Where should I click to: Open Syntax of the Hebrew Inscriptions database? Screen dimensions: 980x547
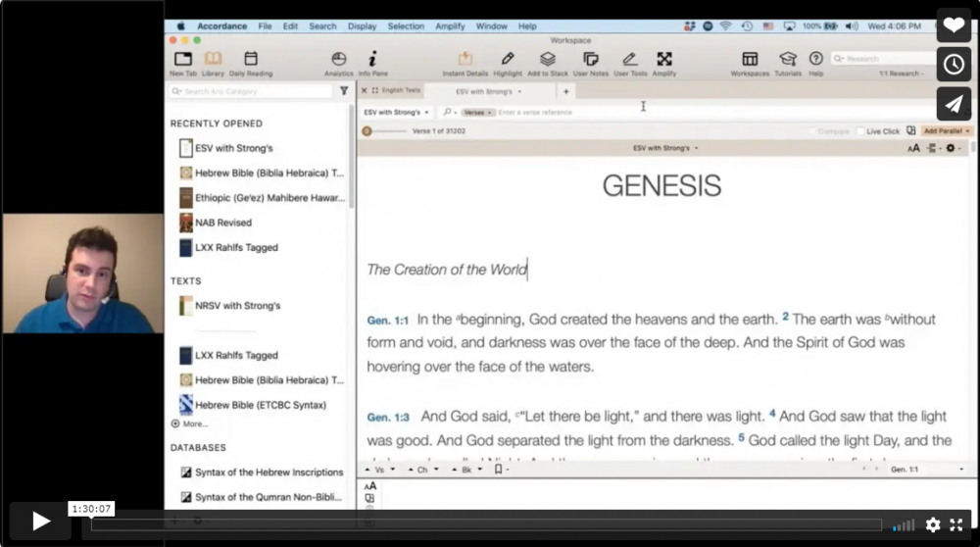(269, 472)
